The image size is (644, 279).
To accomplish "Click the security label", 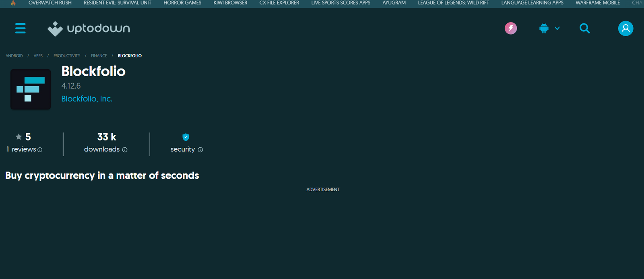I will [183, 149].
